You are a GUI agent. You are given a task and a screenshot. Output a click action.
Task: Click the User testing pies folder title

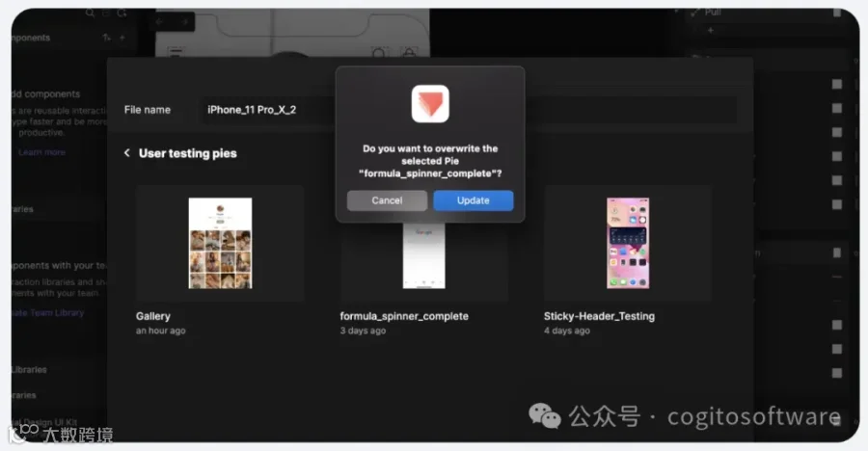(188, 153)
